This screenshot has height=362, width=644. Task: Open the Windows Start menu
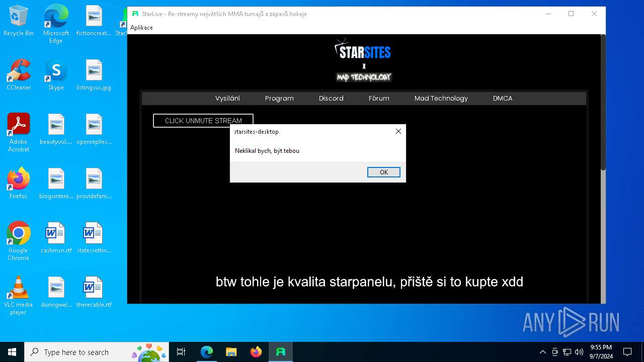click(x=12, y=352)
